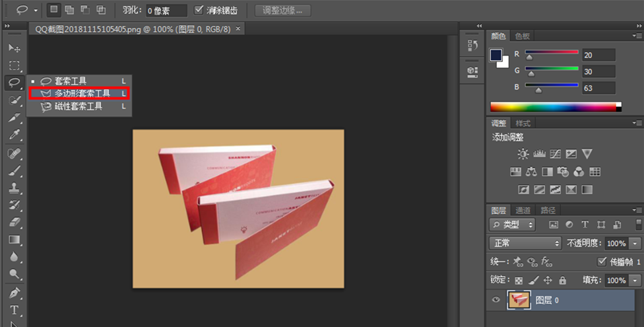Click the foreground color swatch

tap(496, 55)
